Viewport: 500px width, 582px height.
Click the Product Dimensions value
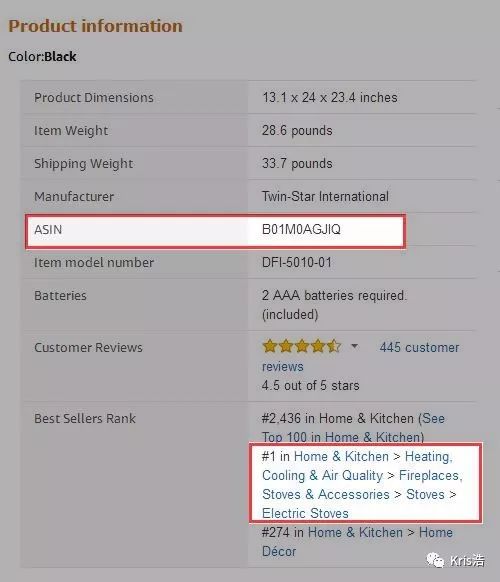pyautogui.click(x=330, y=97)
